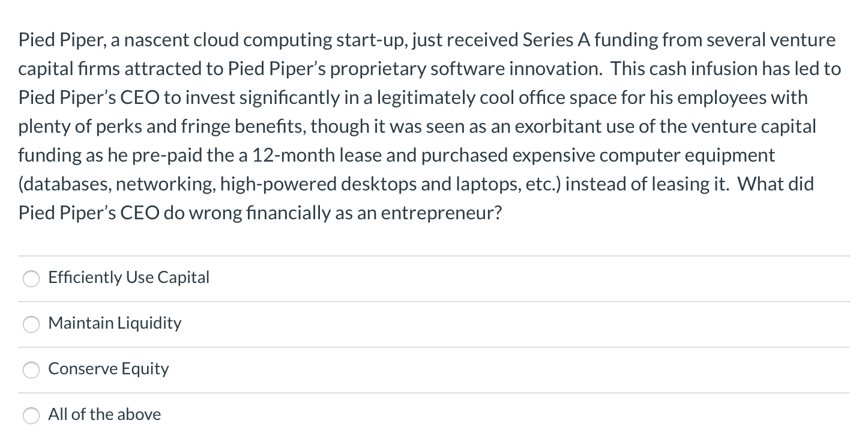Click the Conserve Equity answer label
Viewport: 868px width, 447px height.
tap(109, 369)
